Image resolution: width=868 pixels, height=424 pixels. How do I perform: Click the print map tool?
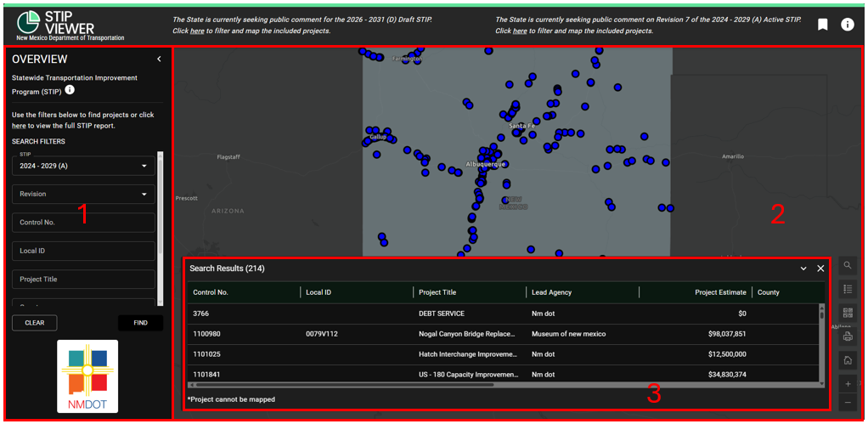(848, 336)
